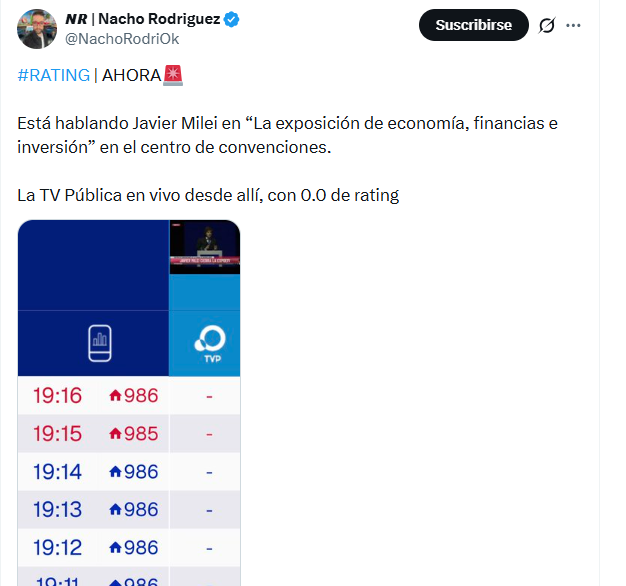Open the Javier Milei live video thumbnail
Screen dimensions: 626x586
coord(204,247)
